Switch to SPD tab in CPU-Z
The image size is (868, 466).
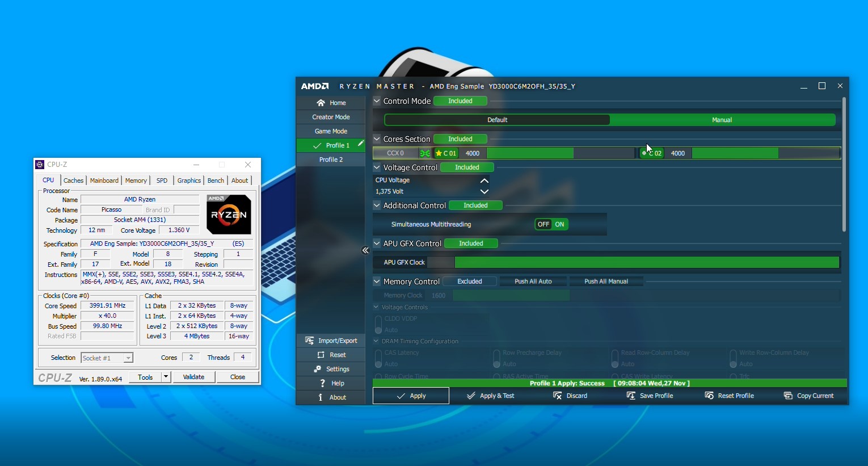coord(162,180)
